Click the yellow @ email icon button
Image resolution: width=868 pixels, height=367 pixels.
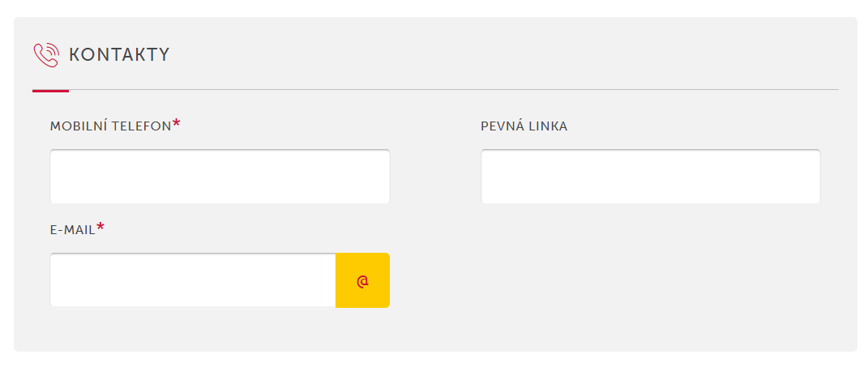click(362, 280)
